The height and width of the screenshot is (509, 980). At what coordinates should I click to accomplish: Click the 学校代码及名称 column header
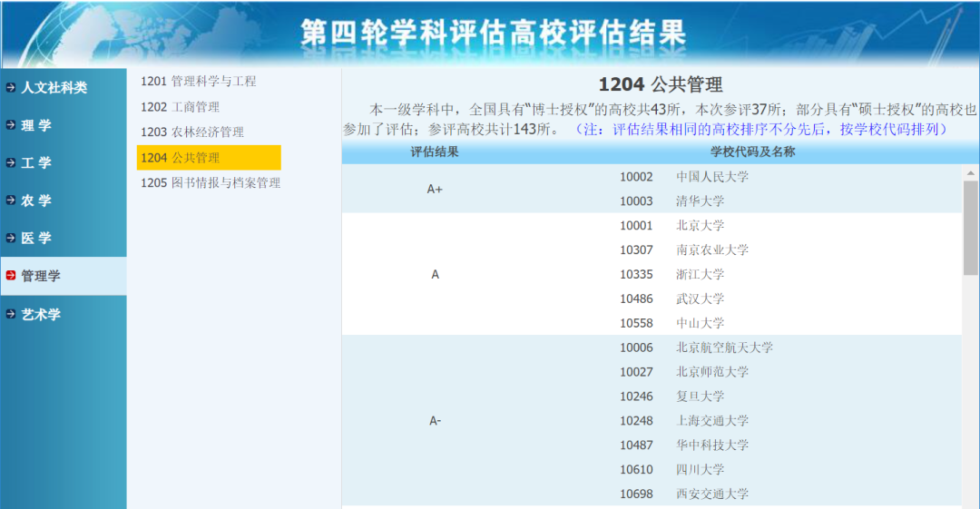click(752, 152)
